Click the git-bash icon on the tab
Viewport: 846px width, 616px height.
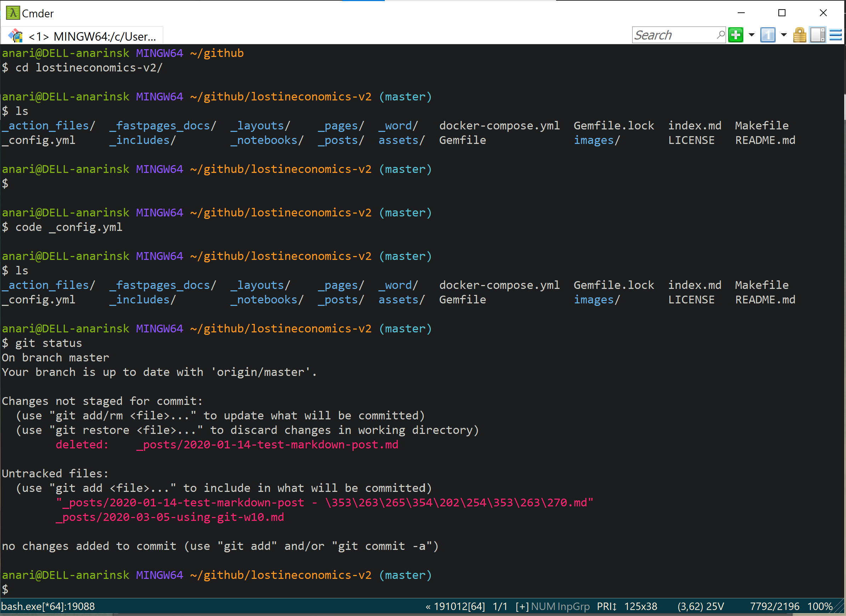click(16, 36)
